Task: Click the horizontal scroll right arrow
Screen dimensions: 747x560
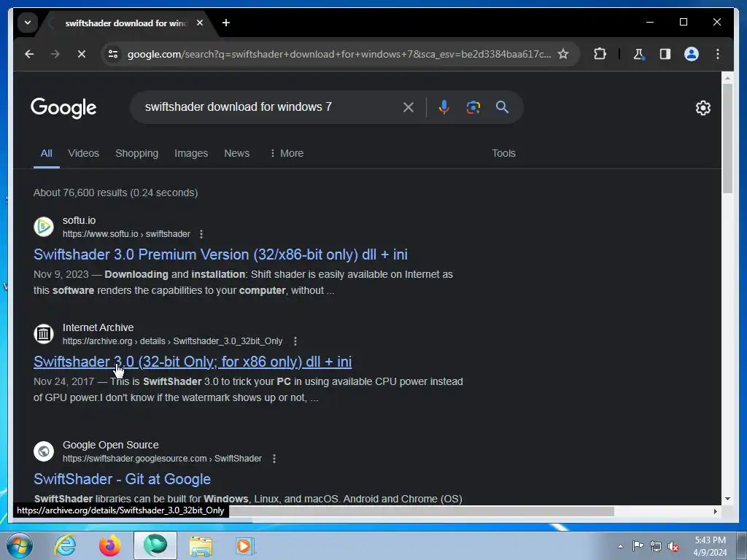Action: (x=716, y=511)
